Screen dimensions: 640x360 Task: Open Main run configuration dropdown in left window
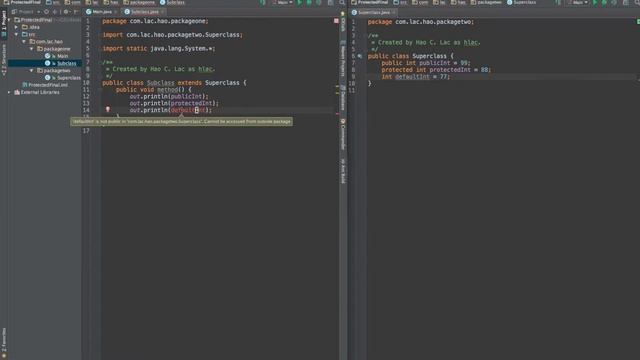282,3
